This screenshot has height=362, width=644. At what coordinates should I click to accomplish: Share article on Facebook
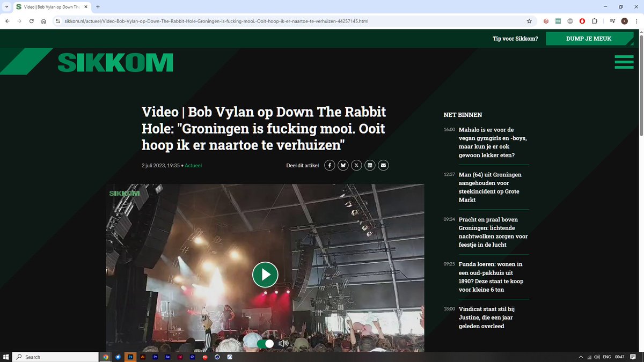pos(330,165)
